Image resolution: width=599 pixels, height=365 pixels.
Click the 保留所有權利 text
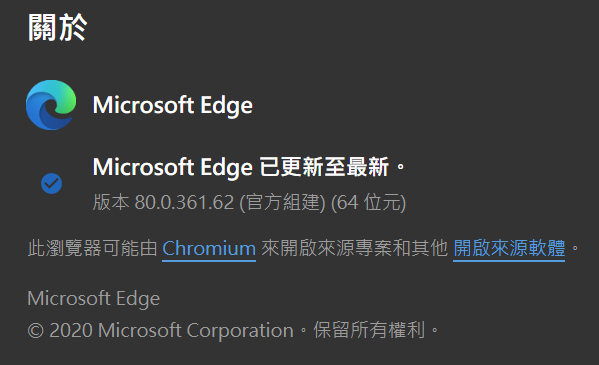pyautogui.click(x=369, y=330)
